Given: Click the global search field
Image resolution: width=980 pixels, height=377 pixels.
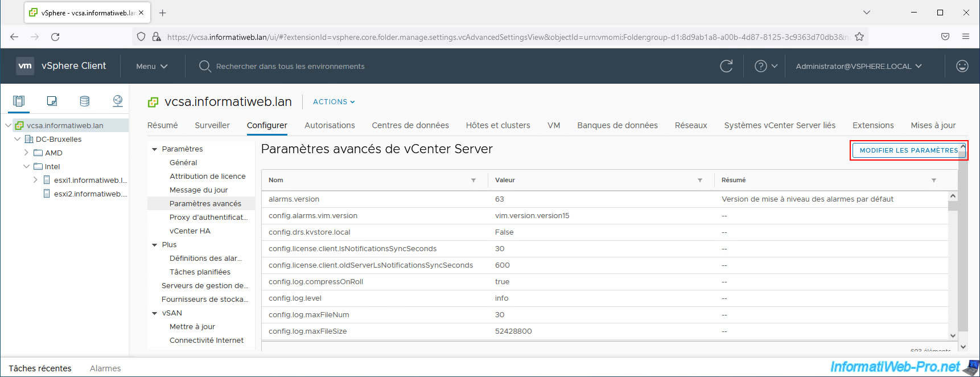Looking at the screenshot, I should [x=290, y=66].
